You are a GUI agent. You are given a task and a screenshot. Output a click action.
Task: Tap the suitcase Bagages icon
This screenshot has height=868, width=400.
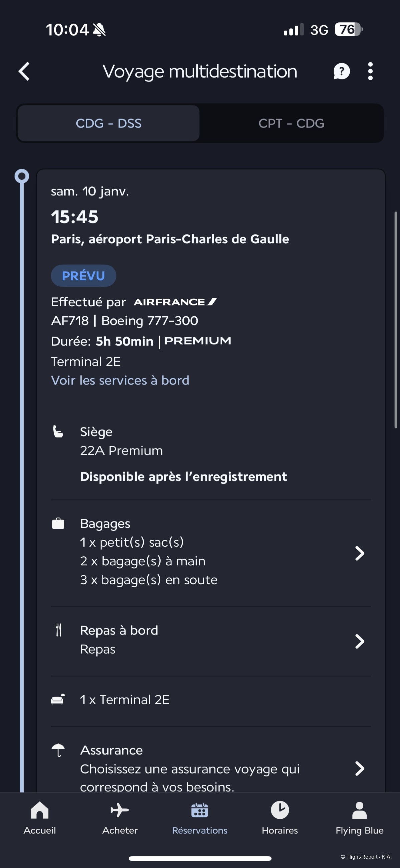[x=58, y=523]
